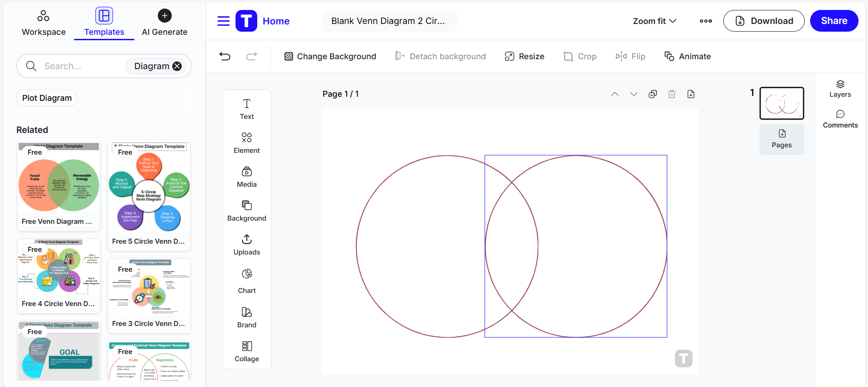
Task: Open the Compare and Contrast Venn template
Action: (x=149, y=361)
